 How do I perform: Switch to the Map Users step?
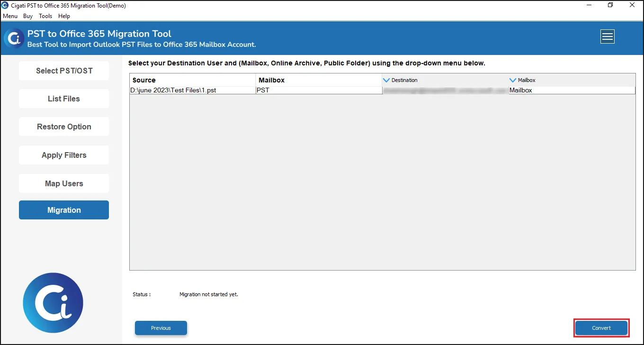pos(64,183)
